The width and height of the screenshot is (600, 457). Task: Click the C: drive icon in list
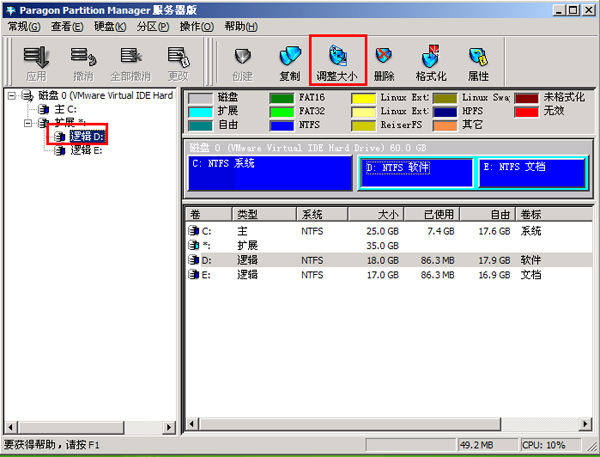coord(194,231)
